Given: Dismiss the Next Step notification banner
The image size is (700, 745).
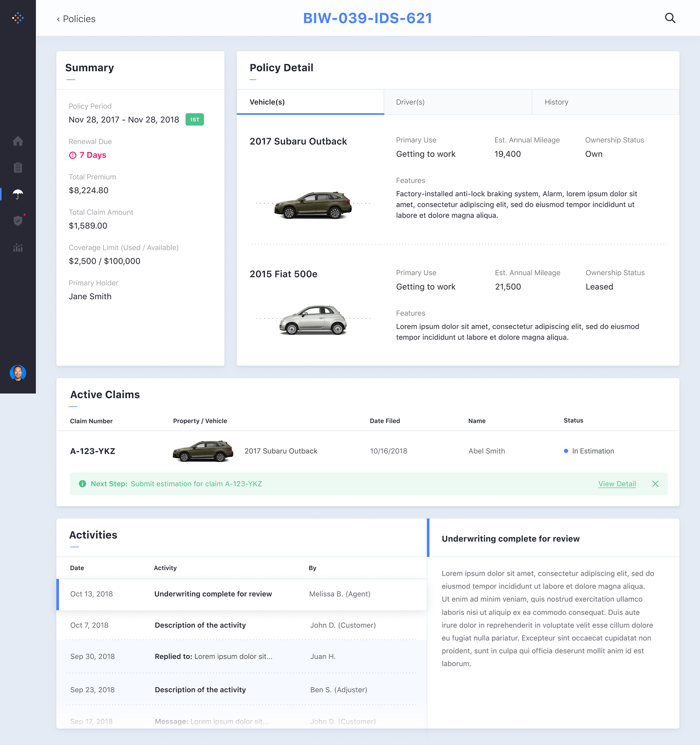Looking at the screenshot, I should tap(655, 484).
